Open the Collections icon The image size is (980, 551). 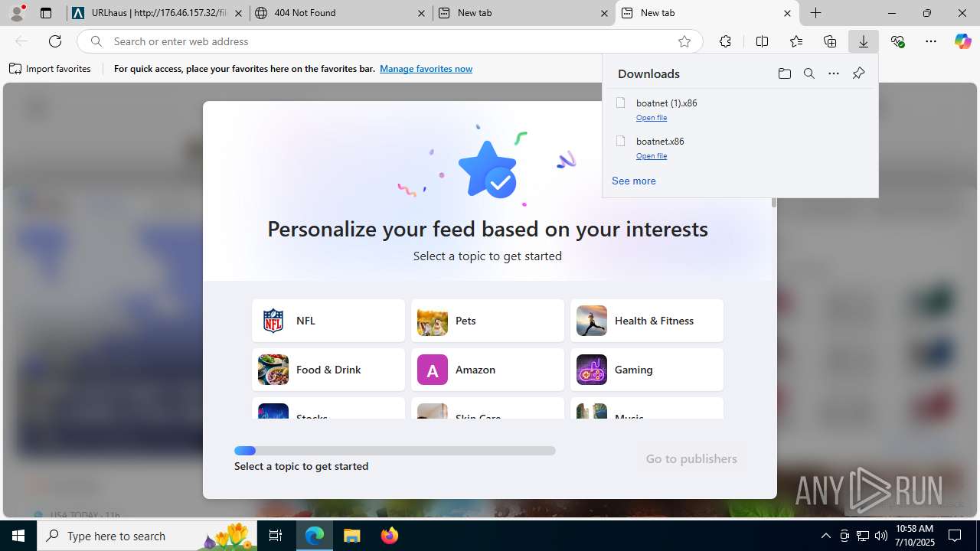click(x=830, y=41)
